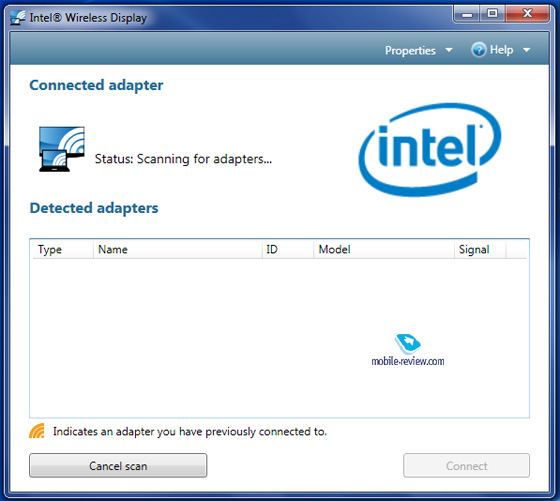
Task: Maximize the Intel Wireless Display window
Action: (492, 14)
